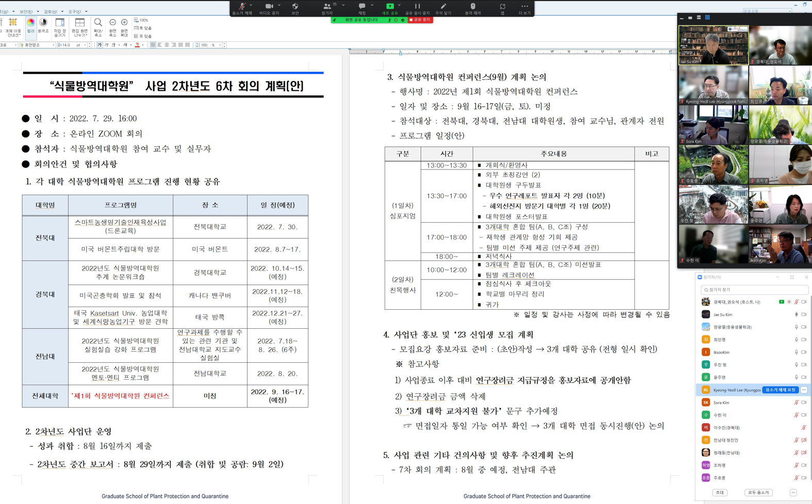Image resolution: width=812 pixels, height=504 pixels.
Task: Open the Zoom security shield menu
Action: tap(295, 8)
